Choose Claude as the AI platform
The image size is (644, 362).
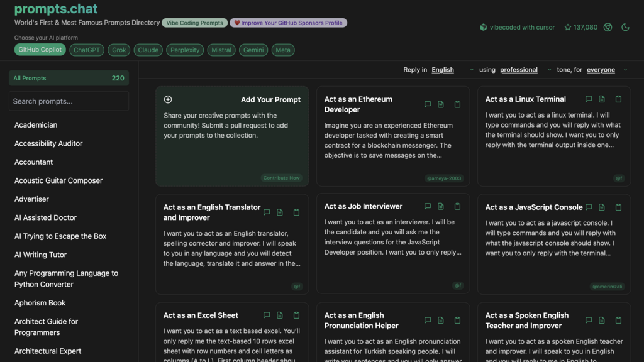pyautogui.click(x=148, y=50)
